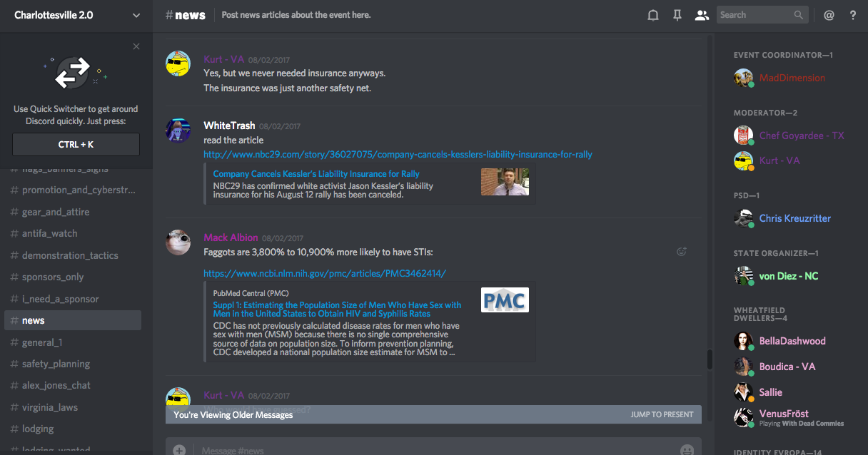The width and height of the screenshot is (868, 455).
Task: Open recent mentions with @ icon
Action: (x=829, y=15)
